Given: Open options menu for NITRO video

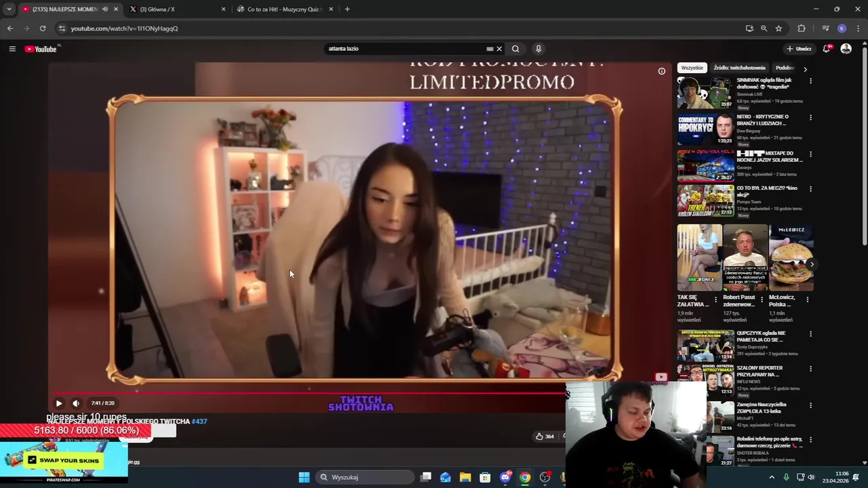Looking at the screenshot, I should click(810, 118).
